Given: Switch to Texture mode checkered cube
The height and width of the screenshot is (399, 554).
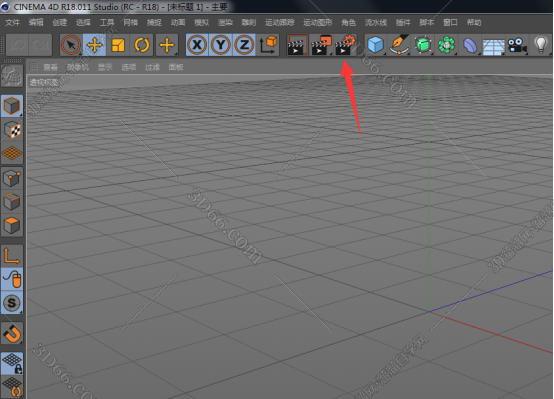Looking at the screenshot, I should point(12,130).
